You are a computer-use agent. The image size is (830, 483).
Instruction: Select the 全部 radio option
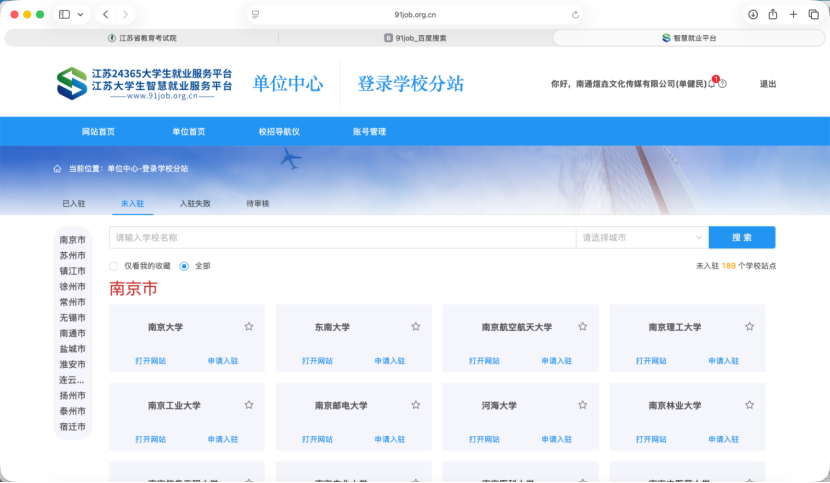184,266
